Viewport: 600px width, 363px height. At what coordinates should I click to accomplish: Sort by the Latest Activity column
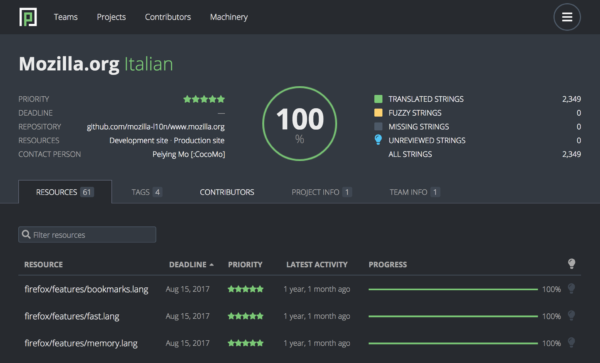point(317,265)
